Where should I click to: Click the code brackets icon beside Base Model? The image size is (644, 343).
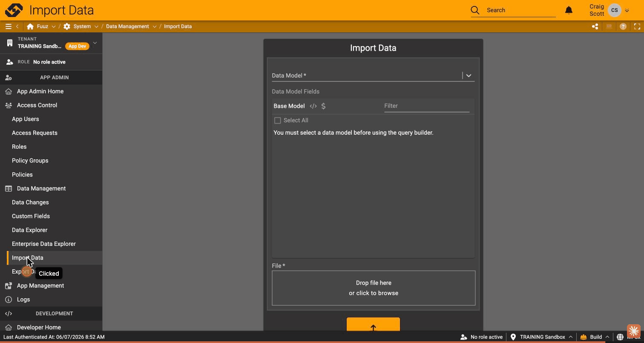[313, 106]
